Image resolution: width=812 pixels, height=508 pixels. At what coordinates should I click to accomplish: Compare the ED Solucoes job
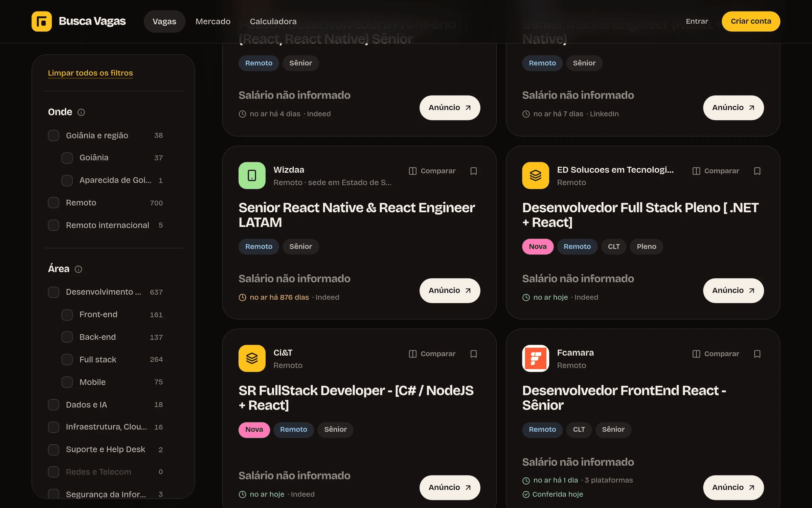[716, 171]
